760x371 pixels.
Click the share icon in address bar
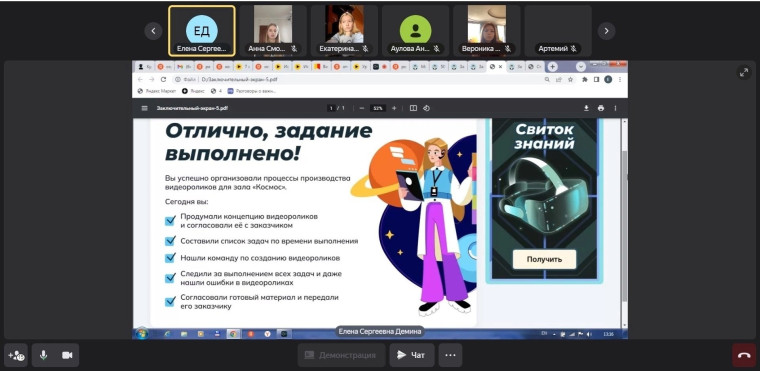[x=559, y=79]
